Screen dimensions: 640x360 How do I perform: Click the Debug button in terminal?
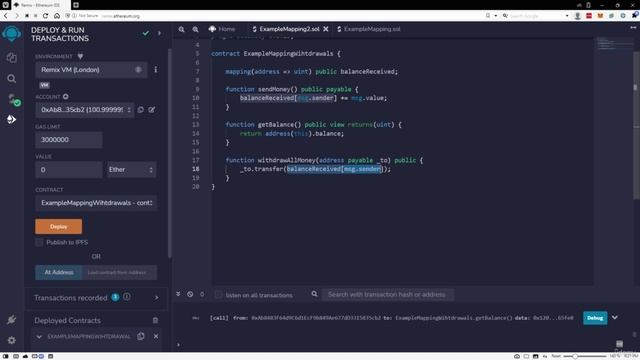click(x=595, y=318)
